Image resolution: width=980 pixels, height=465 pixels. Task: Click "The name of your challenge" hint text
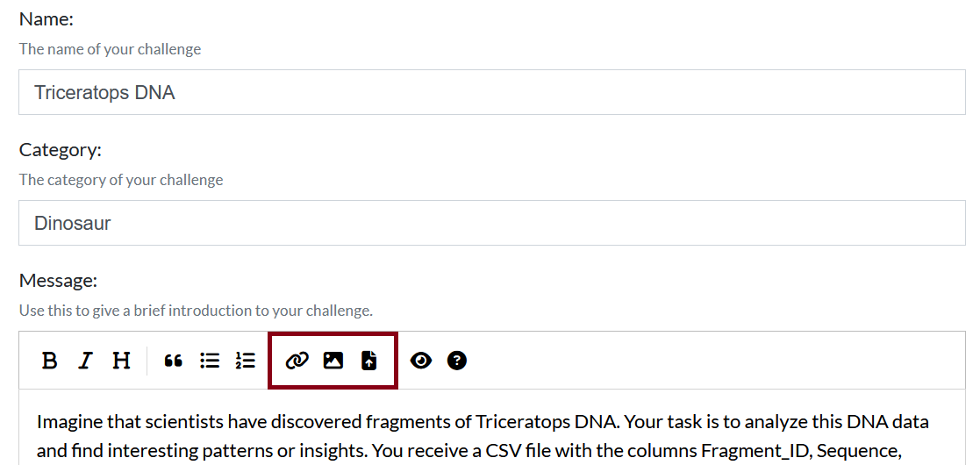tap(110, 49)
